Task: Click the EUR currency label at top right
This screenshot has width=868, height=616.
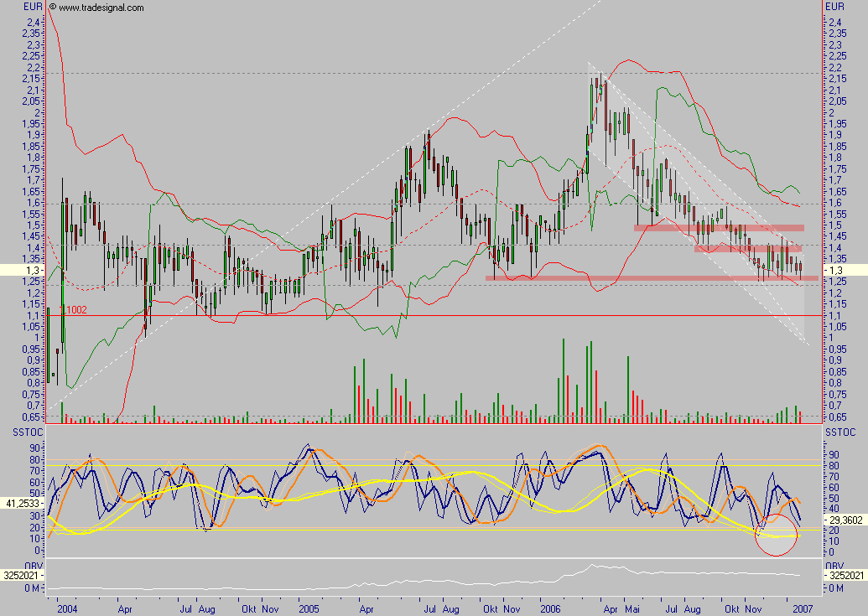Action: tap(835, 7)
